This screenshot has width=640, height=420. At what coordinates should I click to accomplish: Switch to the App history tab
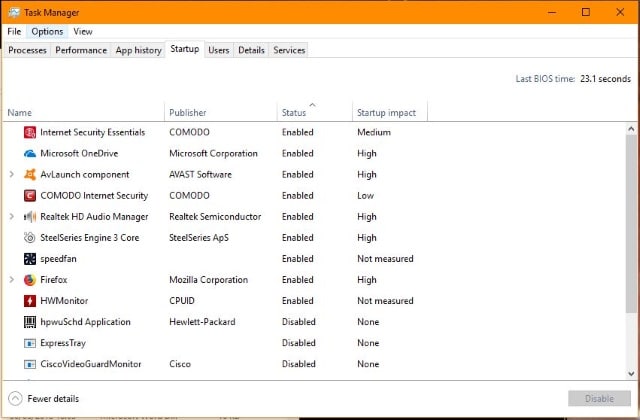(138, 50)
